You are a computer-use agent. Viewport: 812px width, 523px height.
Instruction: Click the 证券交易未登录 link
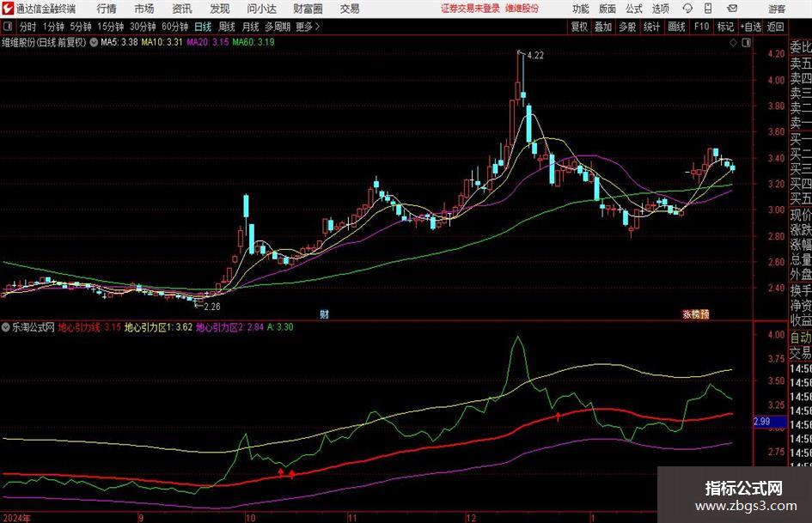click(470, 9)
